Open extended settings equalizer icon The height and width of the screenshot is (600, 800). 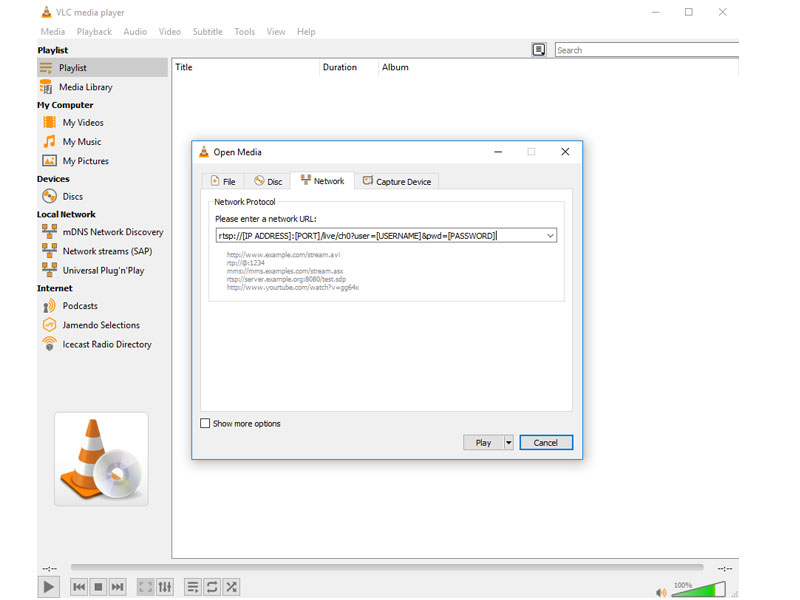165,587
